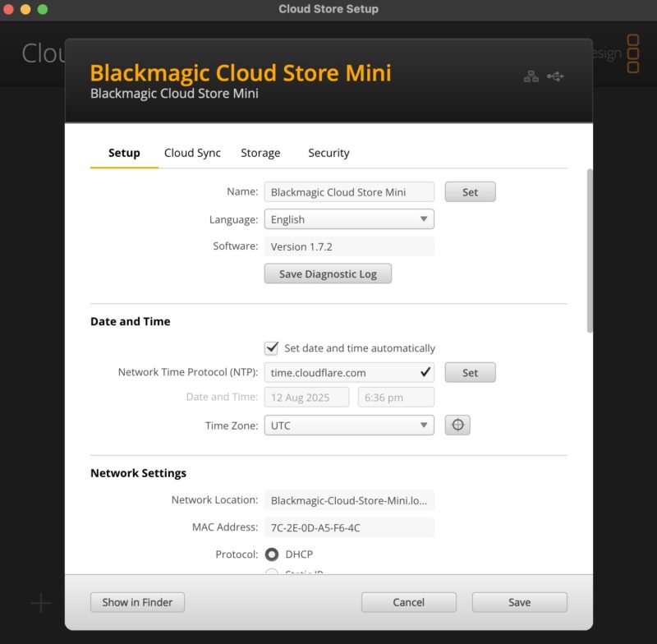The image size is (657, 644).
Task: Switch to the Security tab
Action: [328, 153]
